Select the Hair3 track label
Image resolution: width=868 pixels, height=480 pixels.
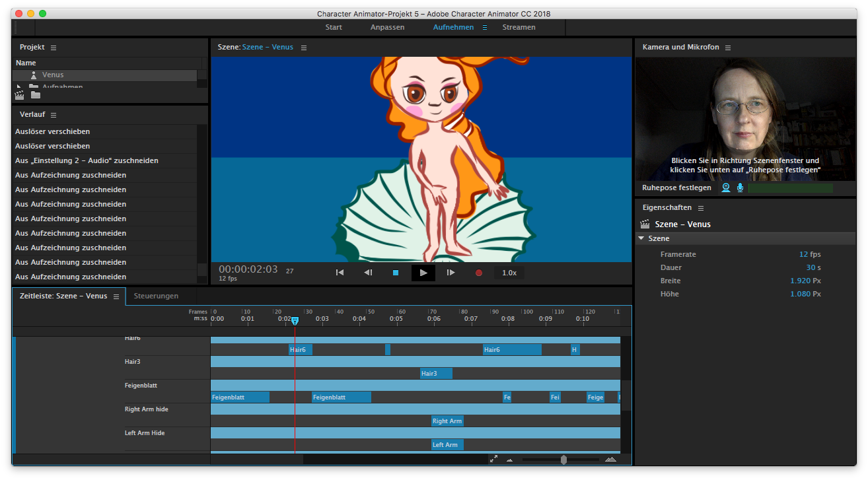tap(133, 362)
